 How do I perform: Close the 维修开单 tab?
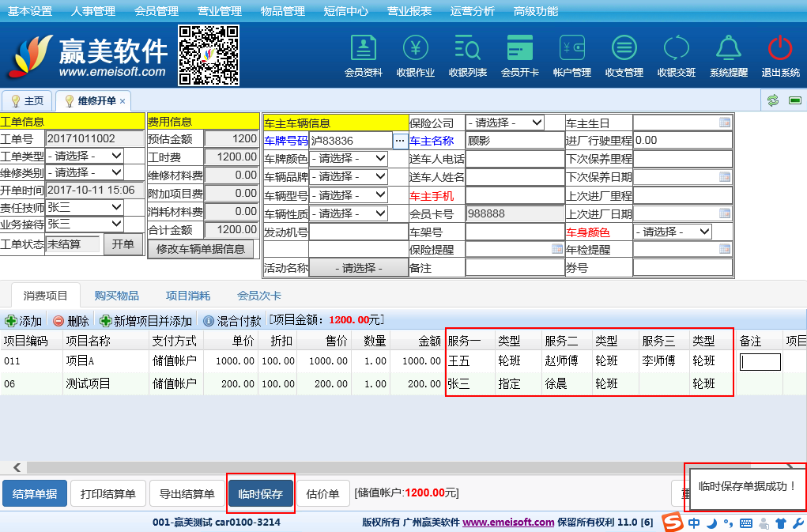[123, 101]
